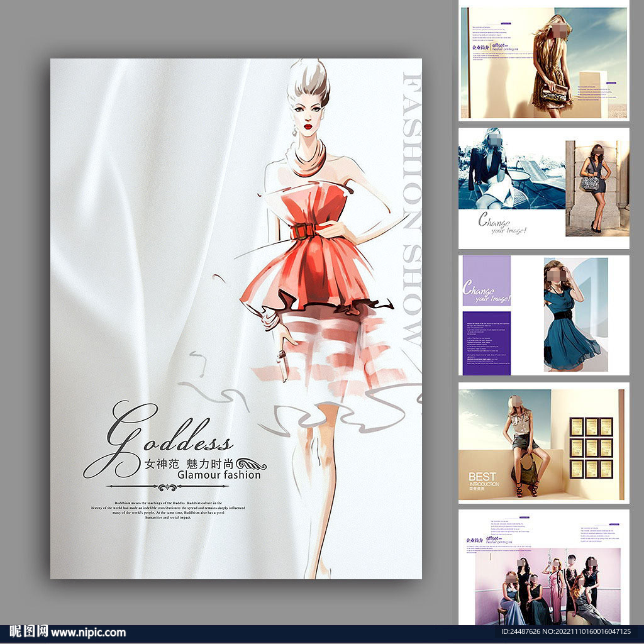Open the photo of the woman by the stone wall
Viewport: 644px width, 644px height.
pos(597,188)
